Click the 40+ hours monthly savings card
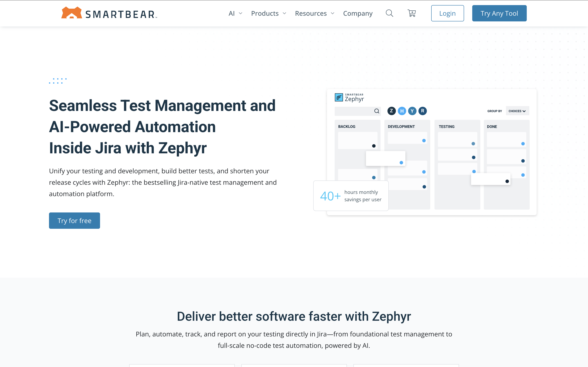The width and height of the screenshot is (588, 367). pos(351,196)
